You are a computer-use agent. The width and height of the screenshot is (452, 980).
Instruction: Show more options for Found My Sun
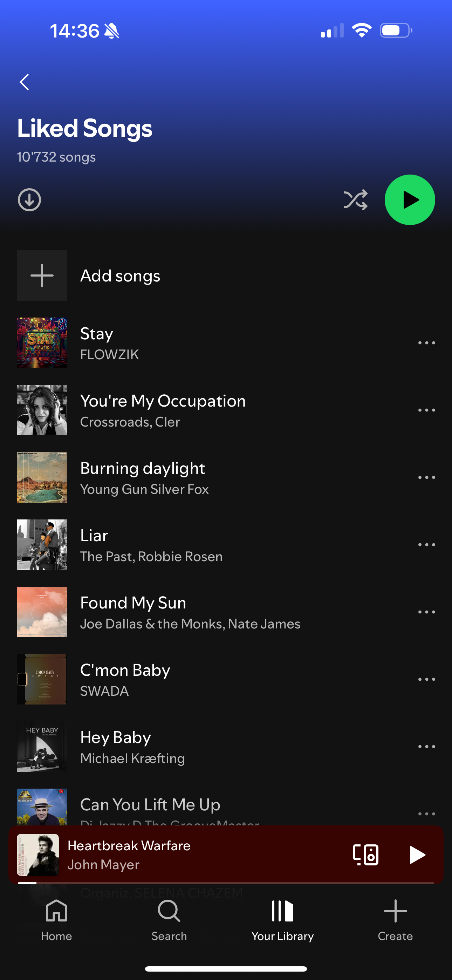426,612
